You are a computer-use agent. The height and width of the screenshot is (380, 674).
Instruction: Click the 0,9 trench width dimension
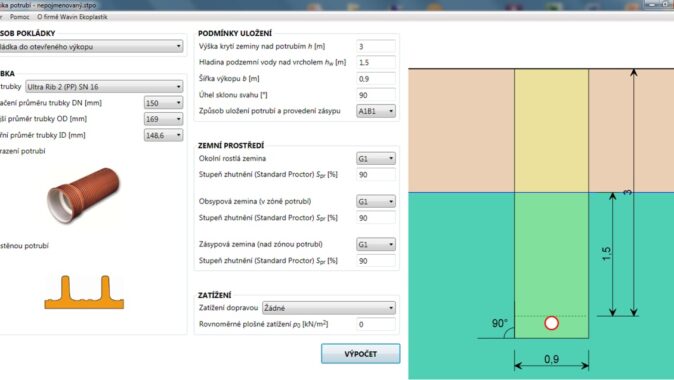pyautogui.click(x=551, y=359)
